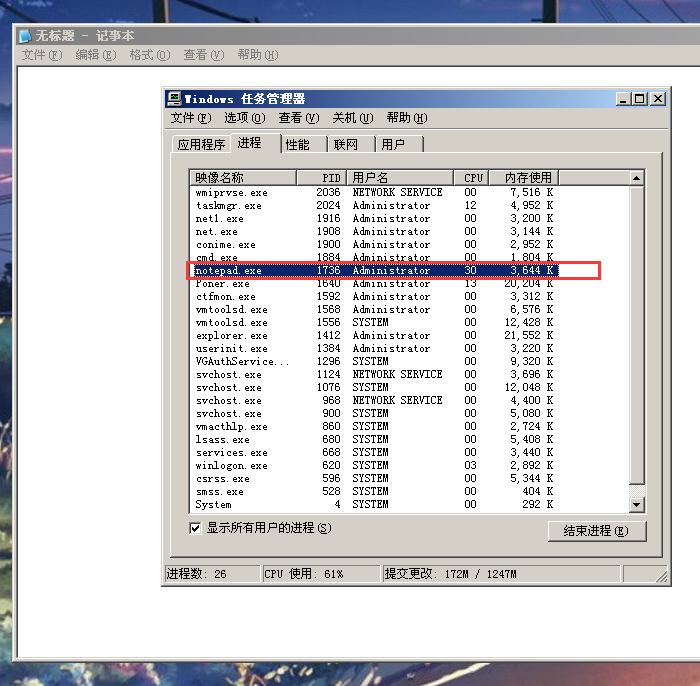Select vmtoolsd.exe with PID 1556
The image size is (700, 686).
[x=375, y=323]
